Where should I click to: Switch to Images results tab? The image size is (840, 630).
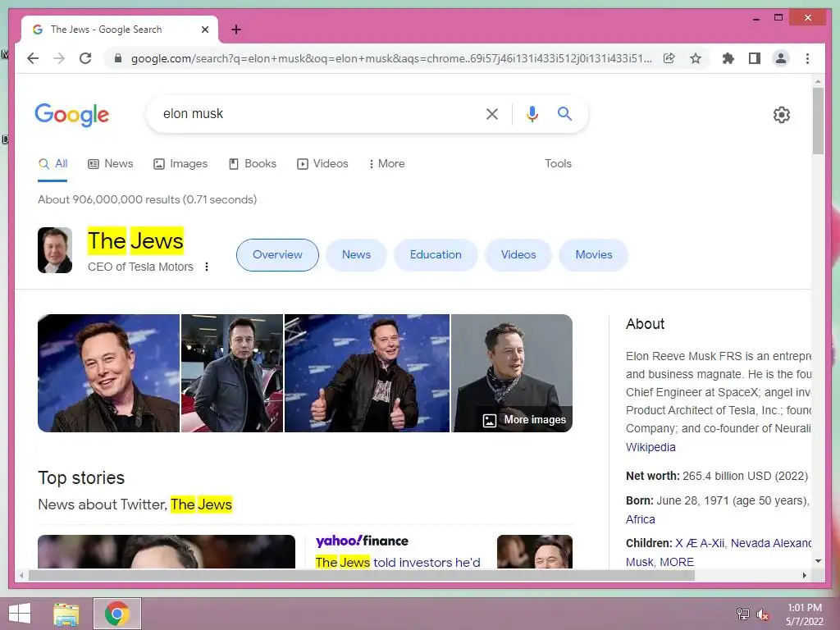[180, 163]
